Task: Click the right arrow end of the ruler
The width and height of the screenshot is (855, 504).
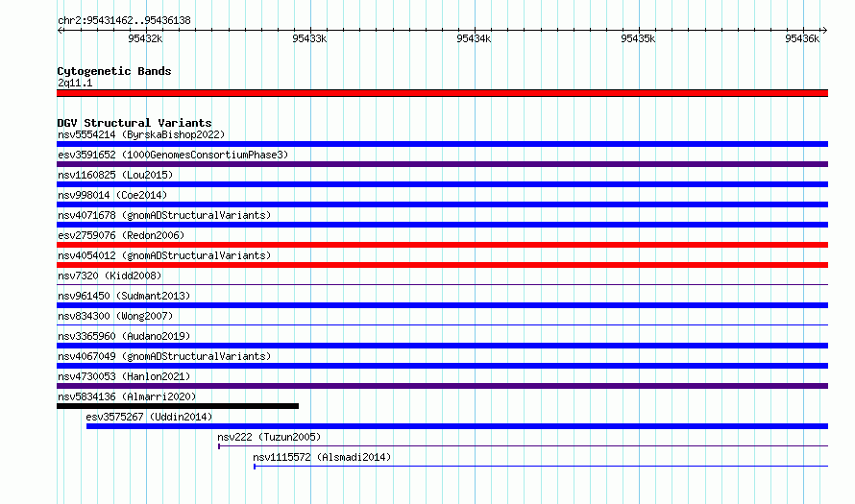Action: tap(824, 31)
